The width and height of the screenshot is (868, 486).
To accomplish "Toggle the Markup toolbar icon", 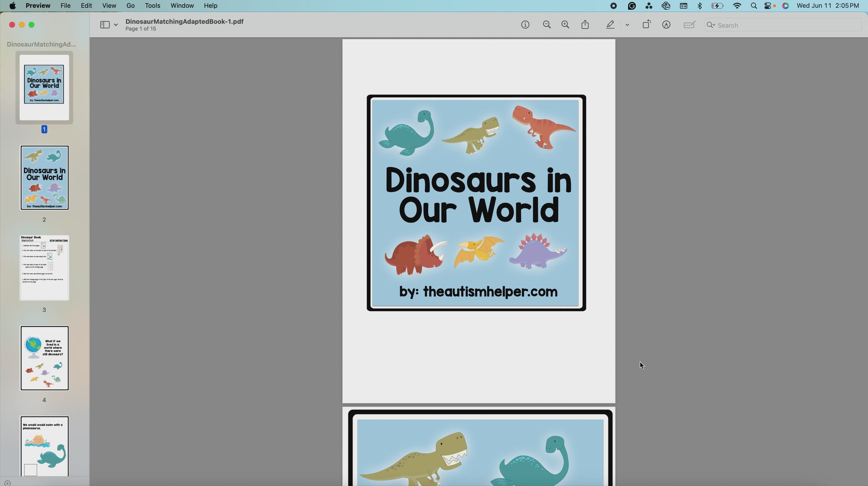I will (666, 25).
